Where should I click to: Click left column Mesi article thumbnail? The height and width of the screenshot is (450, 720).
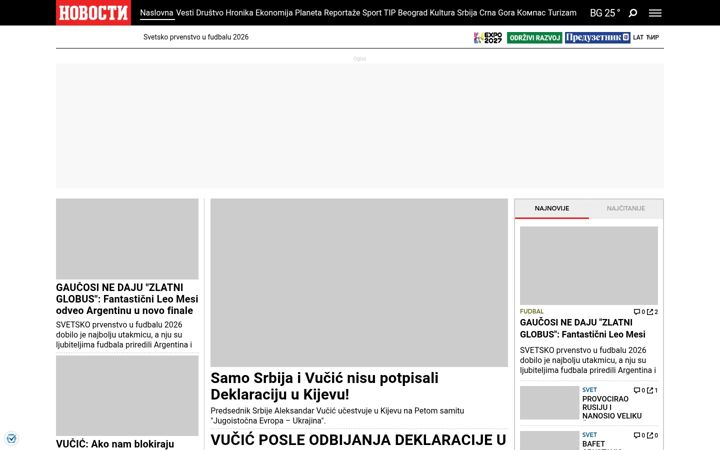coord(127,239)
